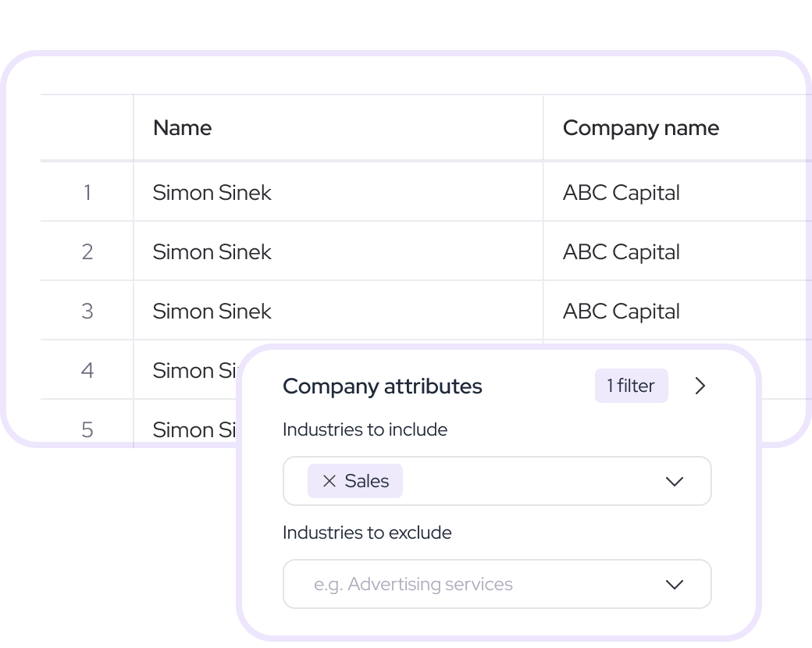The height and width of the screenshot is (648, 812).
Task: Select the Company name column header
Action: click(640, 128)
